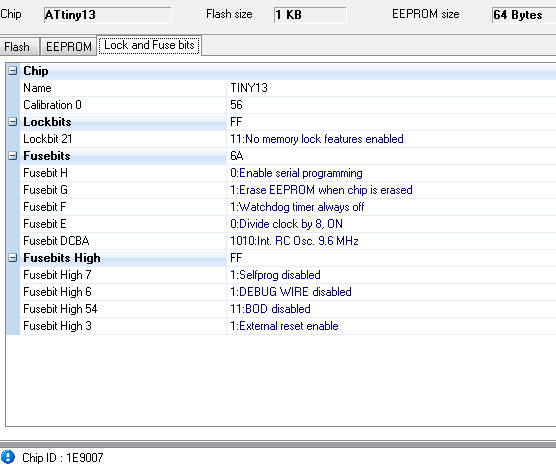Viewport: 556px width, 466px height.
Task: Click the Chip field showing ATtiny13
Action: coord(107,15)
